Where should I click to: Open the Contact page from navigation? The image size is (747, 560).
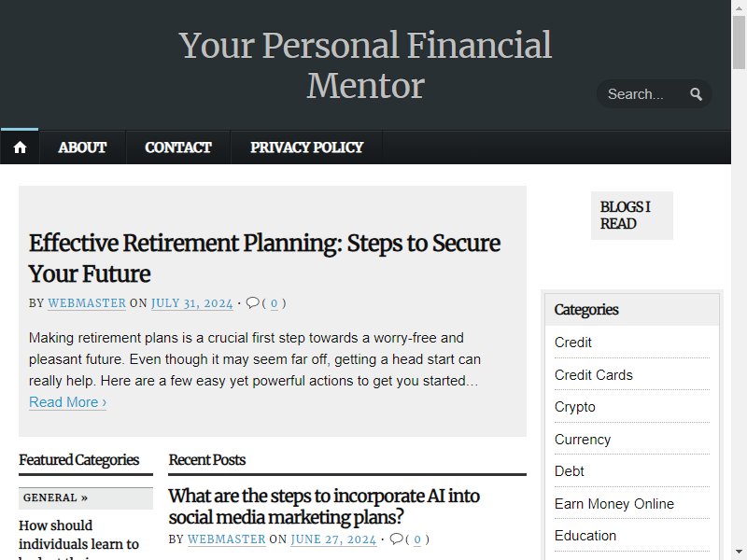click(178, 147)
